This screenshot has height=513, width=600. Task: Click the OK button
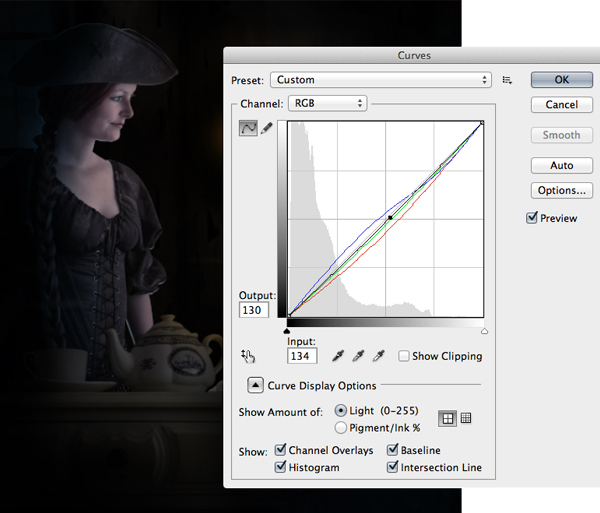pos(562,80)
